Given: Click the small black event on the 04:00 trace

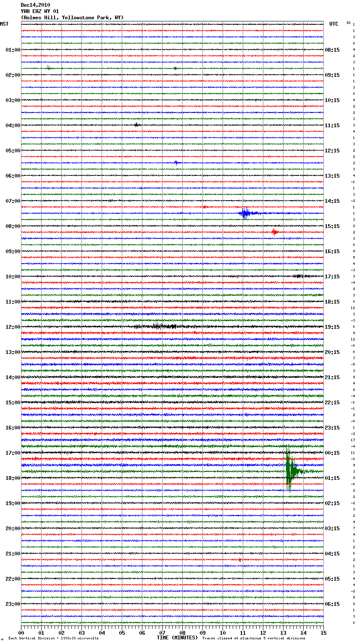Looking at the screenshot, I should [x=137, y=125].
